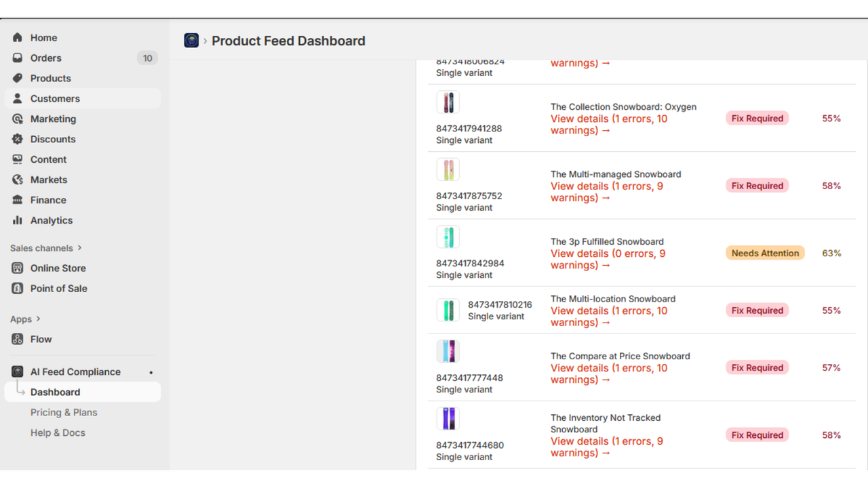Expand the Sales channels chevron
This screenshot has height=488, width=868.
tap(80, 248)
